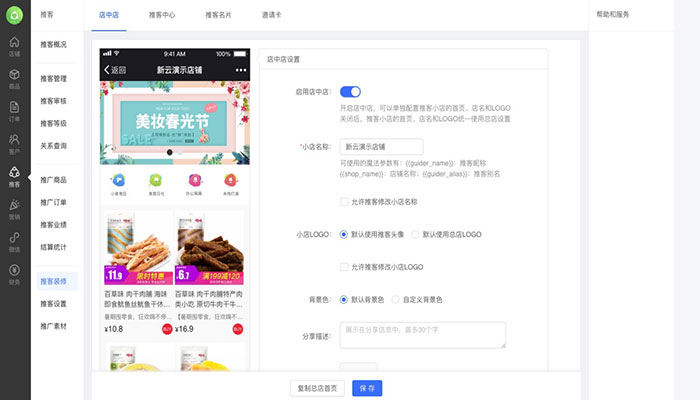700x400 pixels.
Task: Open the 订单 (orders) sidebar icon
Action: click(14, 113)
